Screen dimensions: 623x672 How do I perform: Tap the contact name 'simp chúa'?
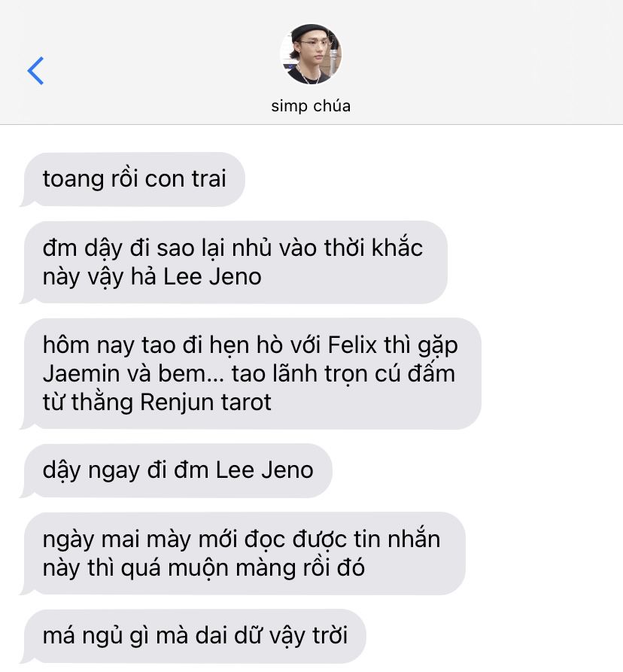click(311, 106)
